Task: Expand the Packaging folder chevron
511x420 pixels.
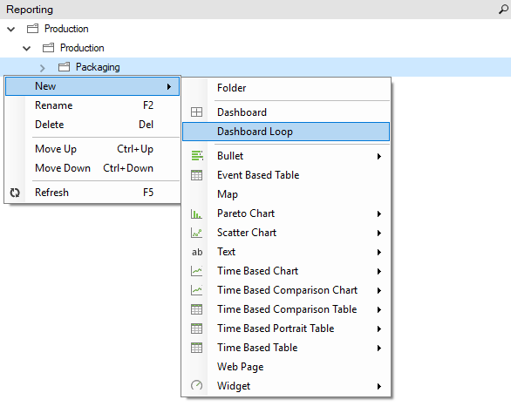Action: pyautogui.click(x=42, y=68)
